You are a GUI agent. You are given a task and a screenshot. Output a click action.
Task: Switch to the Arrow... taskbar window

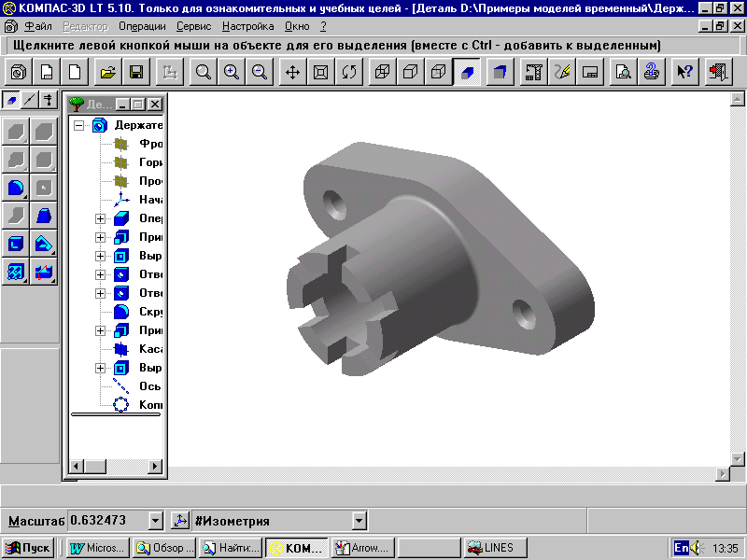tap(363, 548)
